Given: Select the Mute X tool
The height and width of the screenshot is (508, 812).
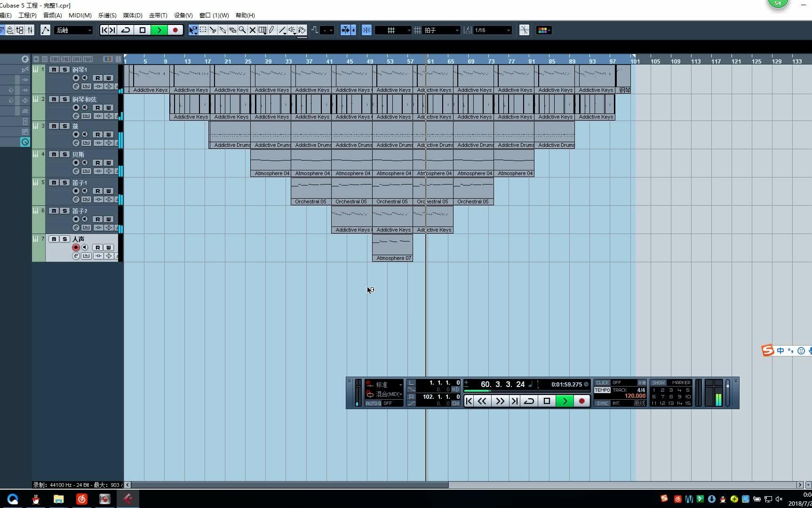Looking at the screenshot, I should click(252, 30).
